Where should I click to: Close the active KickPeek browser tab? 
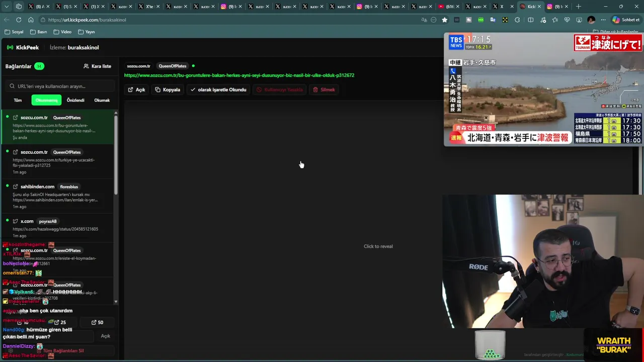[539, 7]
